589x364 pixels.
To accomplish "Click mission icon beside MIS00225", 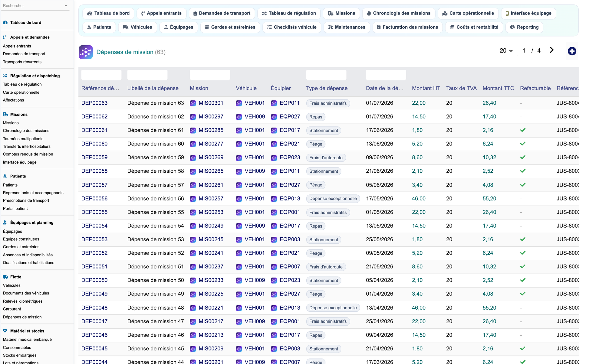I will pyautogui.click(x=193, y=294).
